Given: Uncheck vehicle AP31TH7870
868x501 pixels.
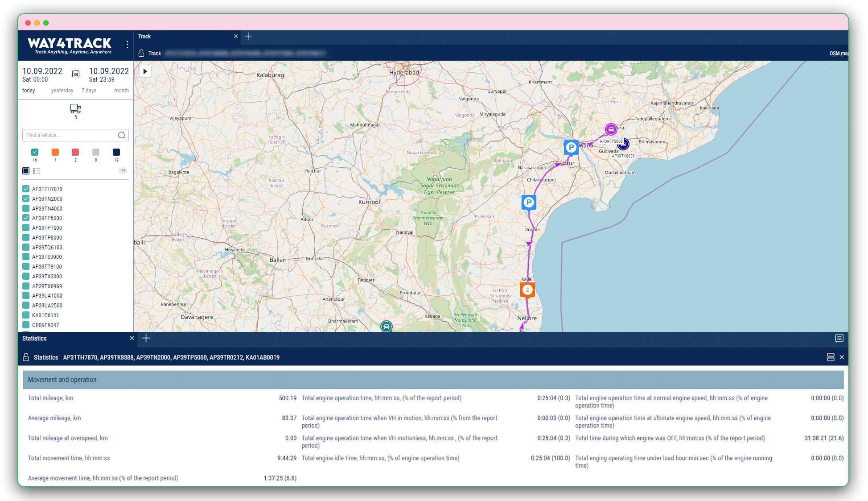Looking at the screenshot, I should (x=26, y=189).
